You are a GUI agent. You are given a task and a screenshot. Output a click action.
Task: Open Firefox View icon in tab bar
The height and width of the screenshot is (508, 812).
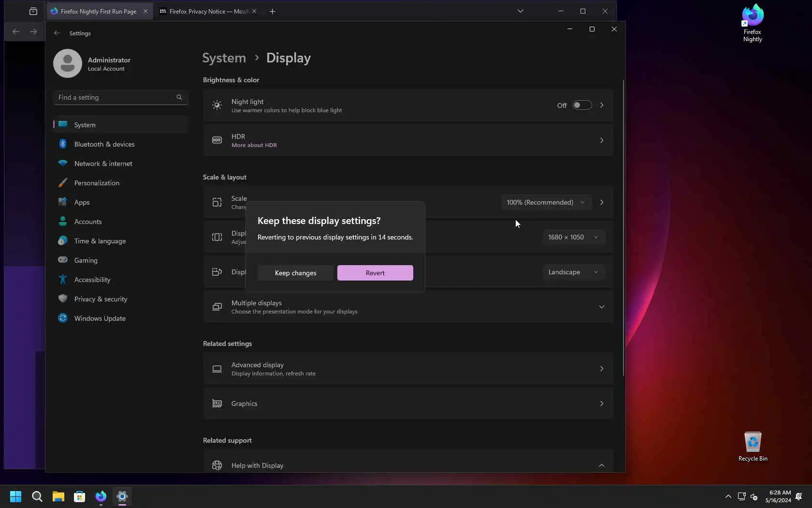(x=33, y=11)
